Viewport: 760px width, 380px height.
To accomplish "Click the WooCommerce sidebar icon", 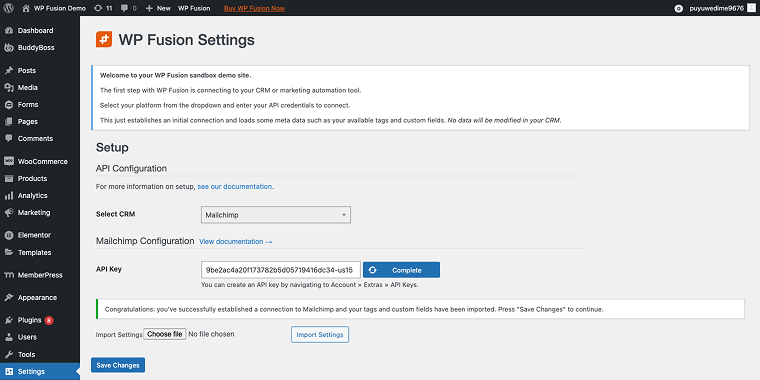I will click(x=9, y=161).
